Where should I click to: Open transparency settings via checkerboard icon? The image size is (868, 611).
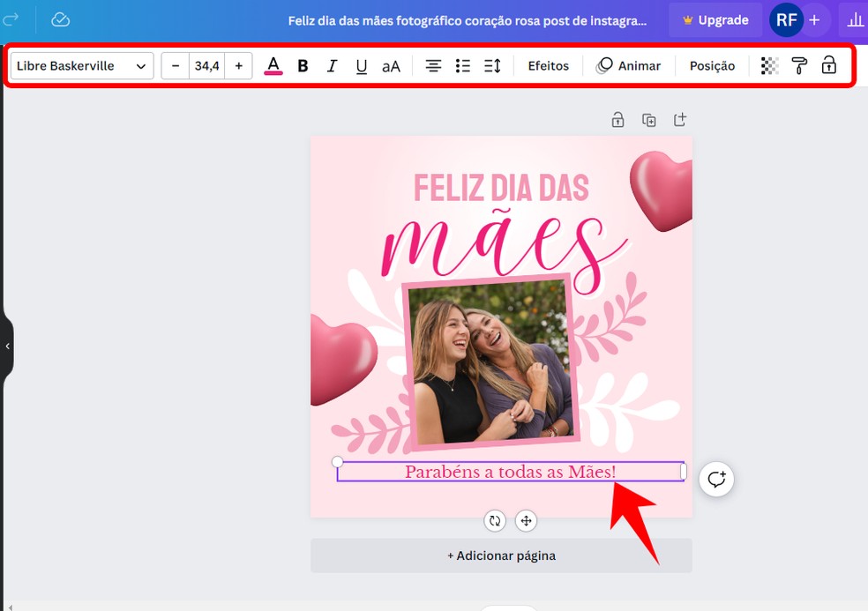[x=769, y=65]
